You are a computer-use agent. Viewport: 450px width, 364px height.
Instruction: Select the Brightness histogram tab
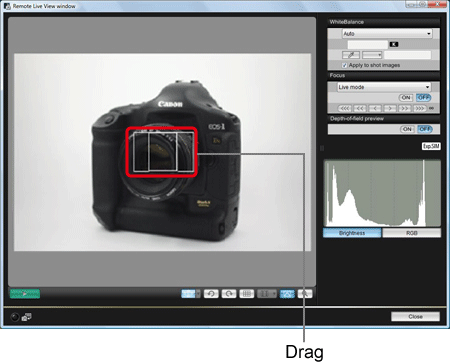tap(352, 233)
